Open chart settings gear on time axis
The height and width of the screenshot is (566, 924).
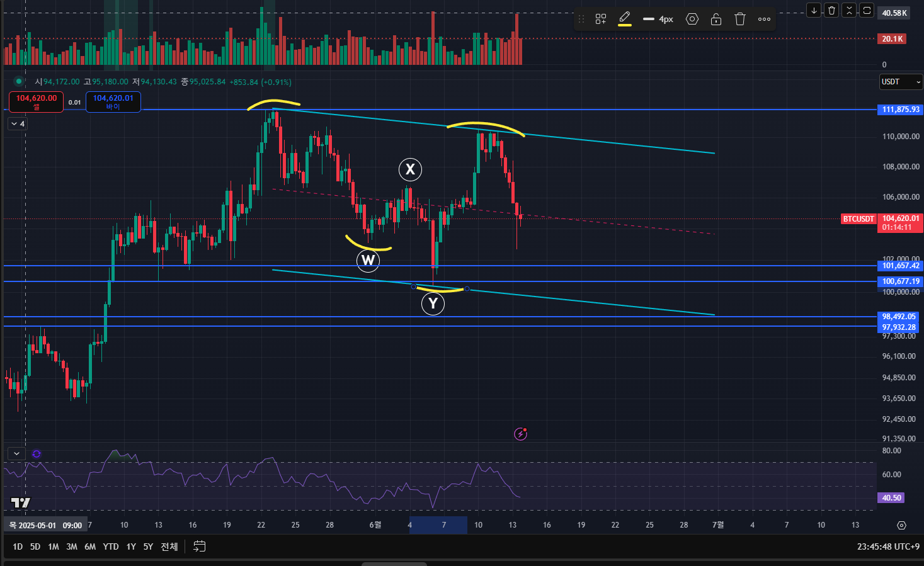pos(901,525)
